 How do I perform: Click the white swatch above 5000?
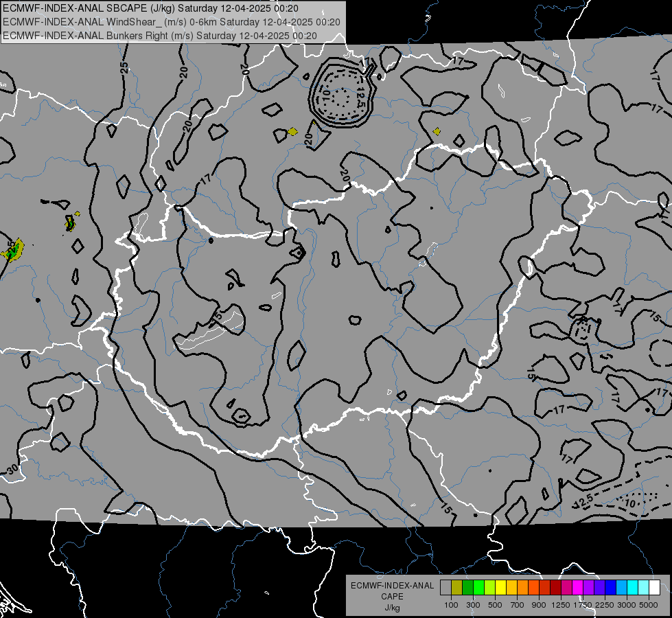pos(654,587)
